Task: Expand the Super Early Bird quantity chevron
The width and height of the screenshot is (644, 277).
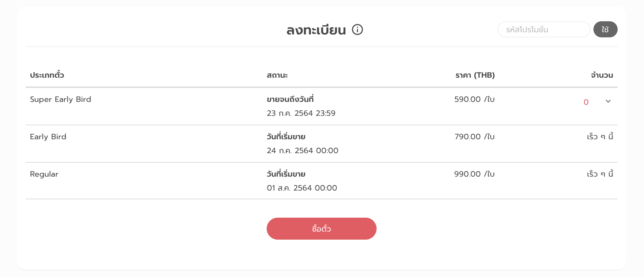Action: coord(608,101)
